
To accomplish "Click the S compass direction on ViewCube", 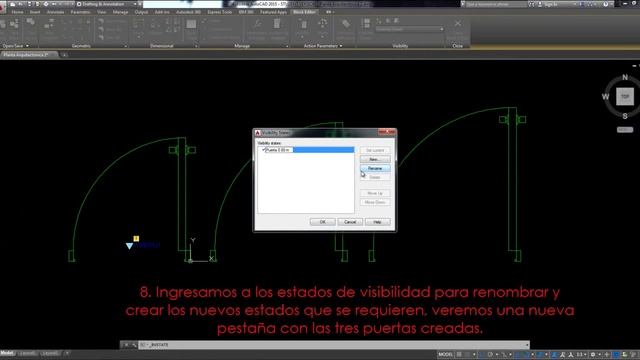I will pyautogui.click(x=625, y=116).
